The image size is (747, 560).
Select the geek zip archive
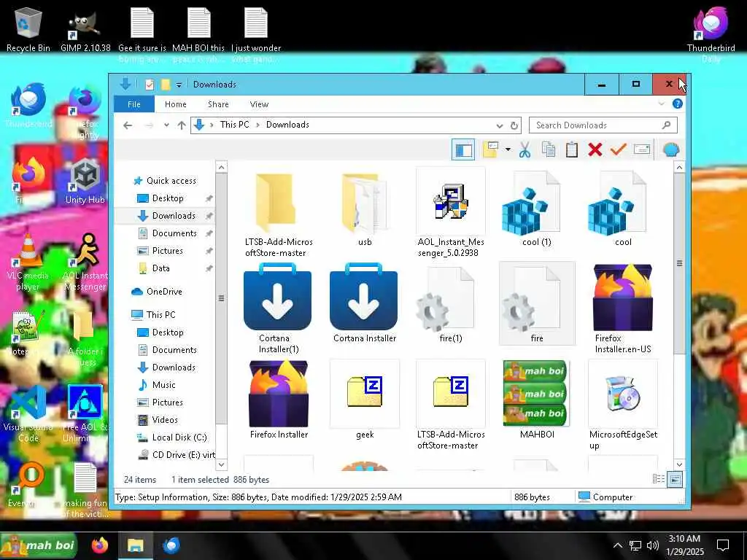tap(365, 399)
